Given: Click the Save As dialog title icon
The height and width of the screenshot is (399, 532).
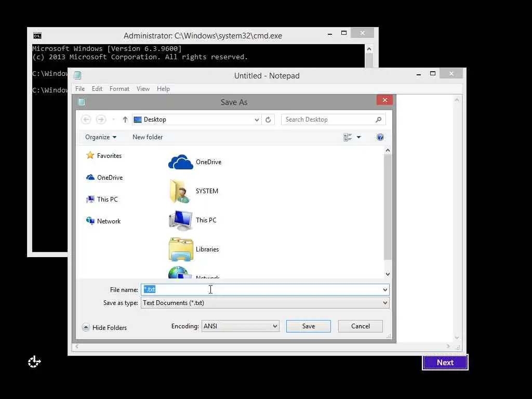Looking at the screenshot, I should tap(82, 102).
